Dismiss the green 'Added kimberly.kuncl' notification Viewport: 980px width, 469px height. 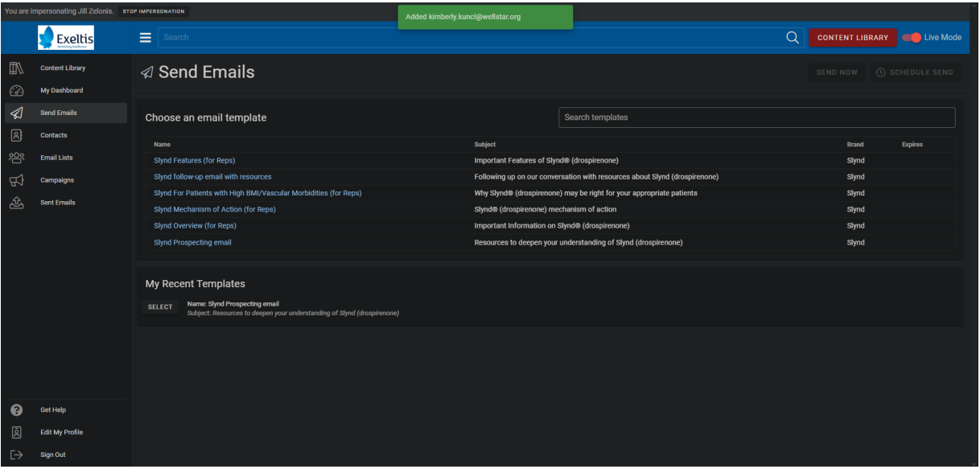[485, 17]
